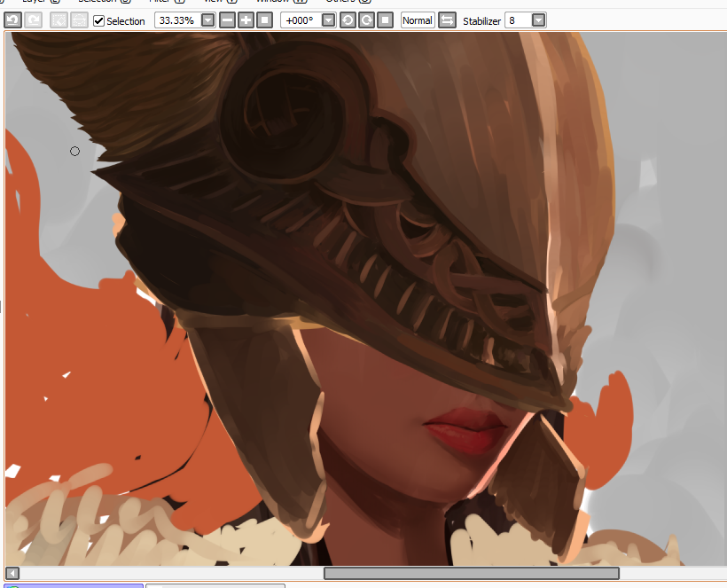Reset the canvas zoom with square button
The image size is (727, 588).
point(265,20)
